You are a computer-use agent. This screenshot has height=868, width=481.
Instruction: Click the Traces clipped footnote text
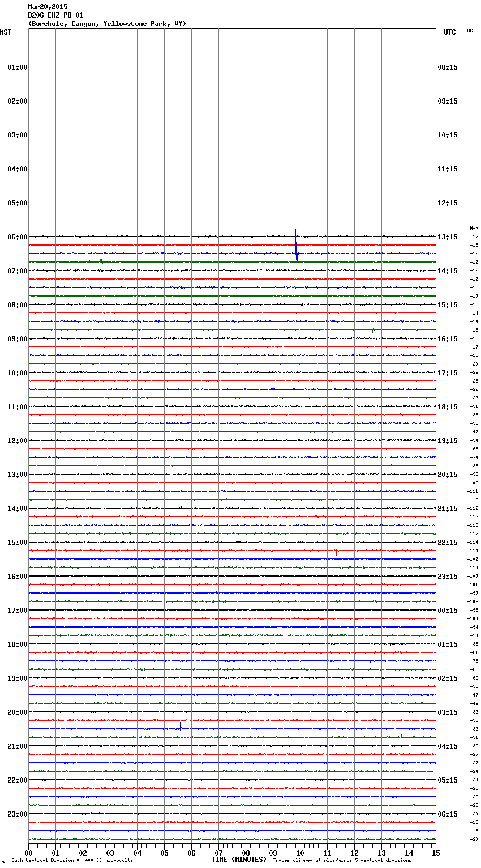(x=342, y=860)
